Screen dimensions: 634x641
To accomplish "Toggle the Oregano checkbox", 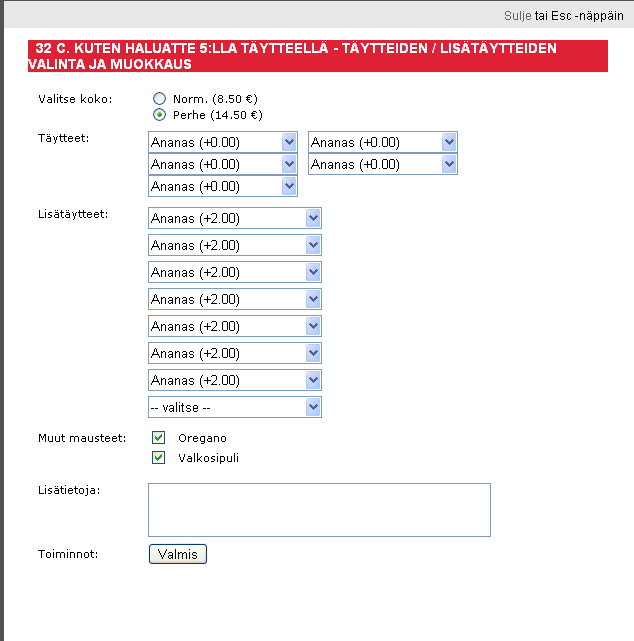I will pyautogui.click(x=159, y=438).
